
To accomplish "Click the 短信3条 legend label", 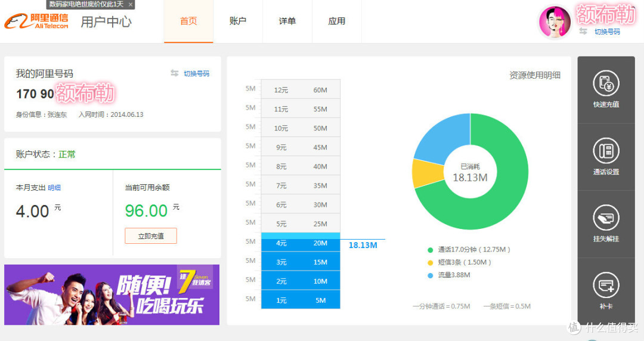I will click(x=465, y=262).
